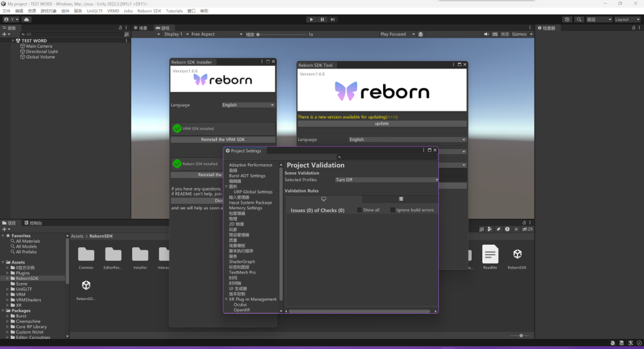Viewport: 644px width, 349px height.
Task: Open the Selected Profiles dropdown
Action: pos(386,180)
